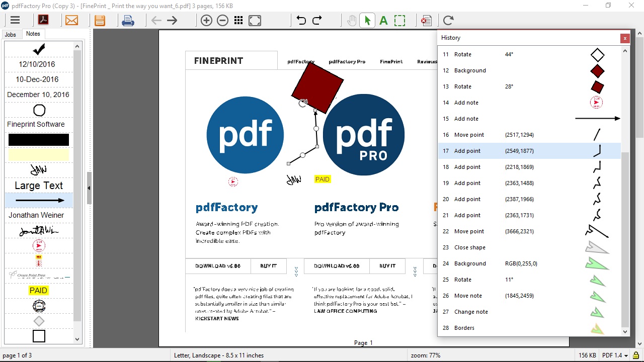The width and height of the screenshot is (644, 362).
Task: Switch to the Jobs tab
Action: click(x=11, y=34)
